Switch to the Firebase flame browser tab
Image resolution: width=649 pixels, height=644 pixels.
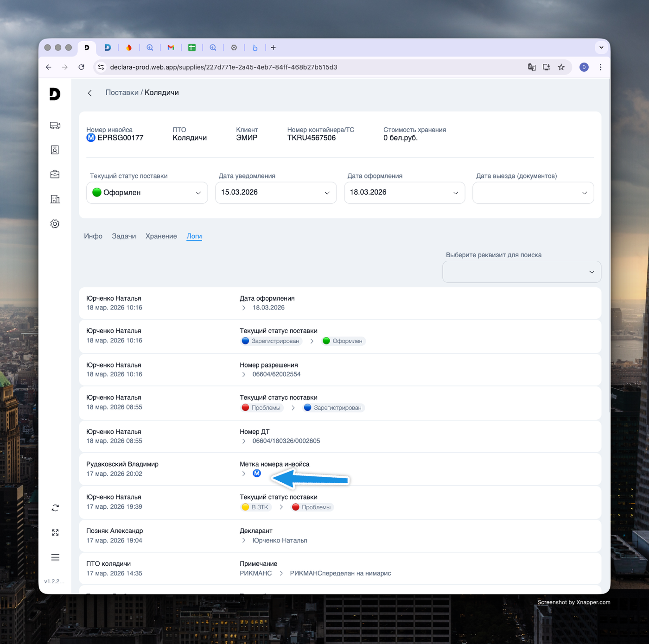coord(129,48)
